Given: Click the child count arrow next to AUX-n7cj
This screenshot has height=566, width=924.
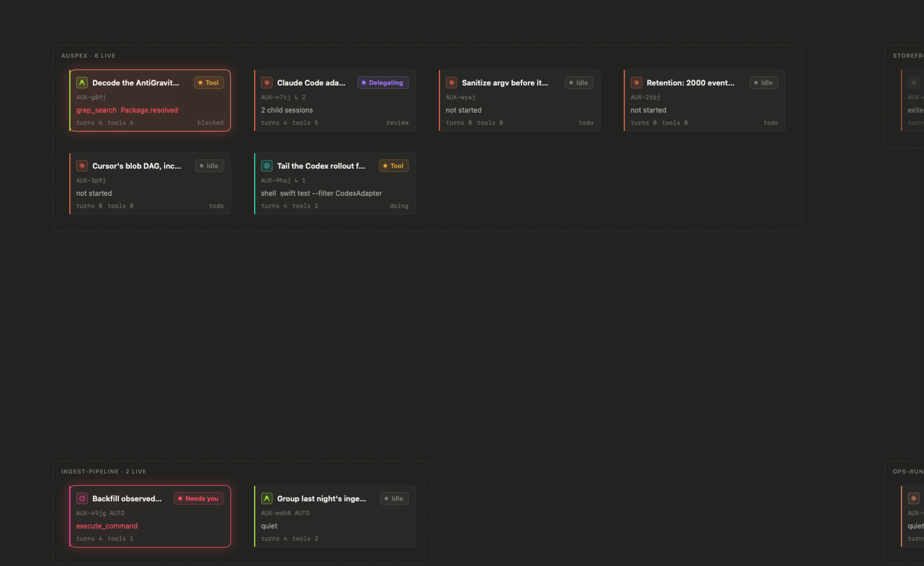Looking at the screenshot, I should pyautogui.click(x=300, y=98).
